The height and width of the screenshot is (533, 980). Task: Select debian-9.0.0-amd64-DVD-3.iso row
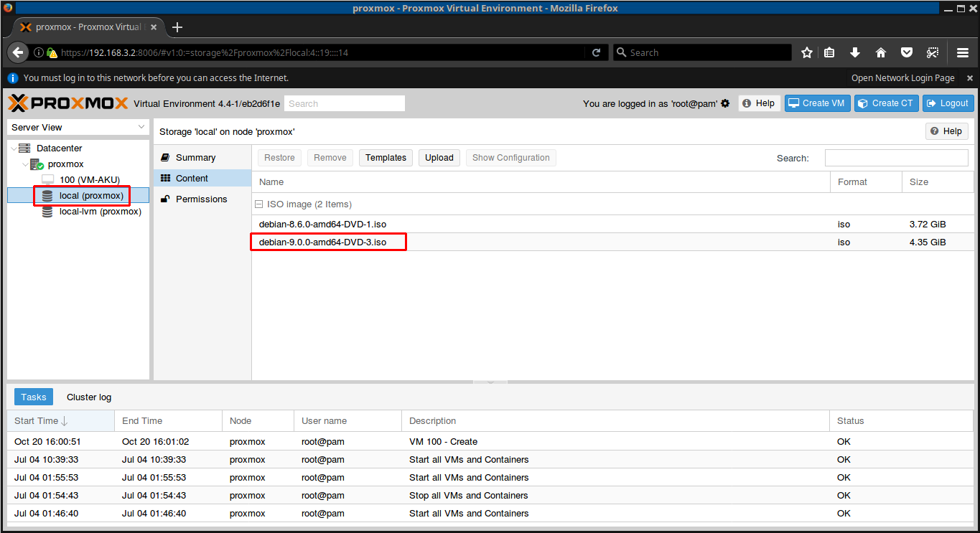[613, 242]
